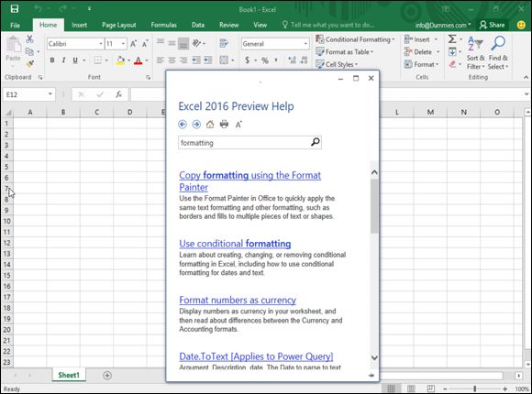This screenshot has width=532, height=394.
Task: Select the Sheet1 tab
Action: click(69, 375)
